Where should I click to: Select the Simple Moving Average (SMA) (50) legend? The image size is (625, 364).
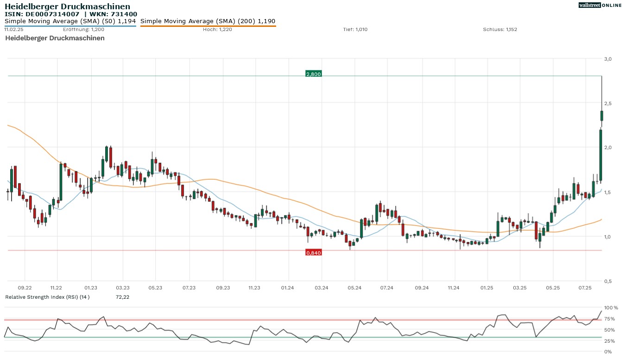pos(70,21)
